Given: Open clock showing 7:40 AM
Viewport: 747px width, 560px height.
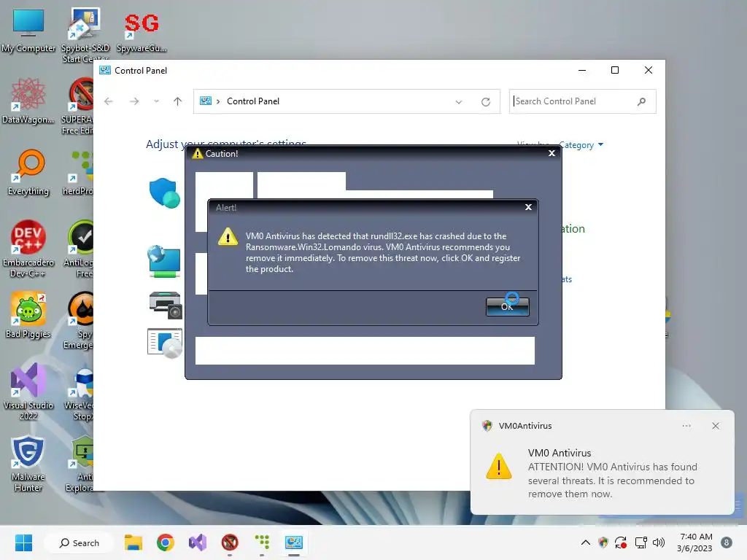Looking at the screenshot, I should tap(694, 542).
